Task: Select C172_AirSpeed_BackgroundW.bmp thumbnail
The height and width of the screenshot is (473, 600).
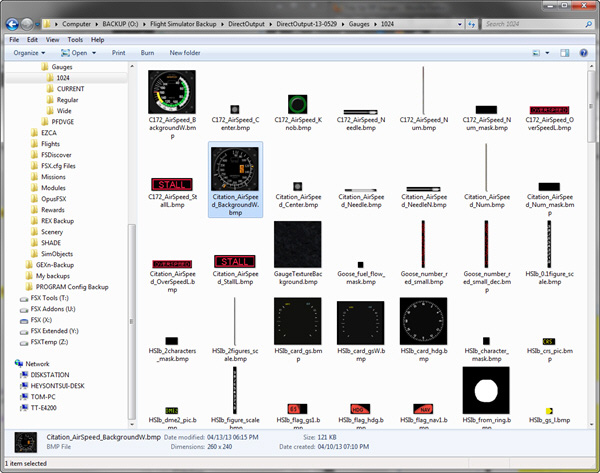Action: [x=172, y=91]
